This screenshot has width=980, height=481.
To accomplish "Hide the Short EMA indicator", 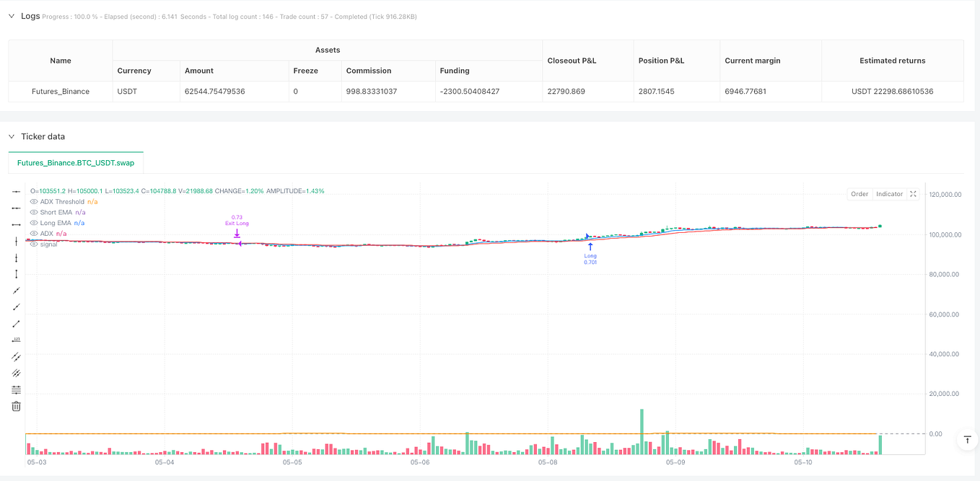I will click(x=33, y=212).
